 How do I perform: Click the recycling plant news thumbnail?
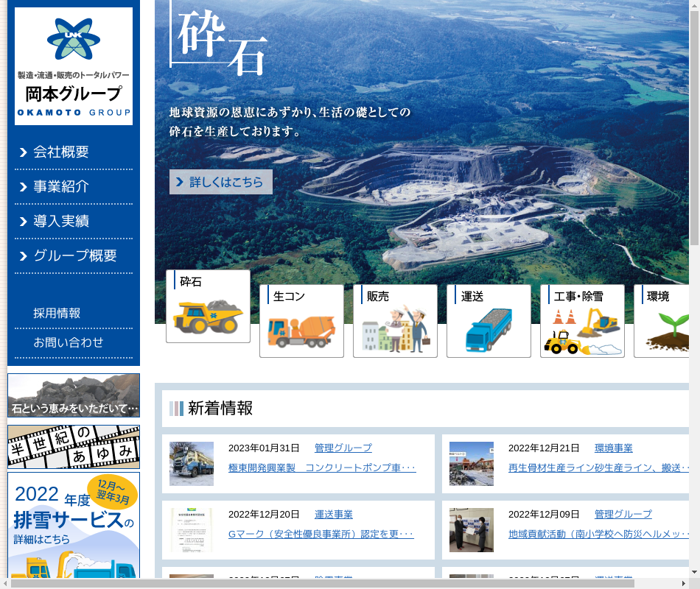[x=472, y=464]
